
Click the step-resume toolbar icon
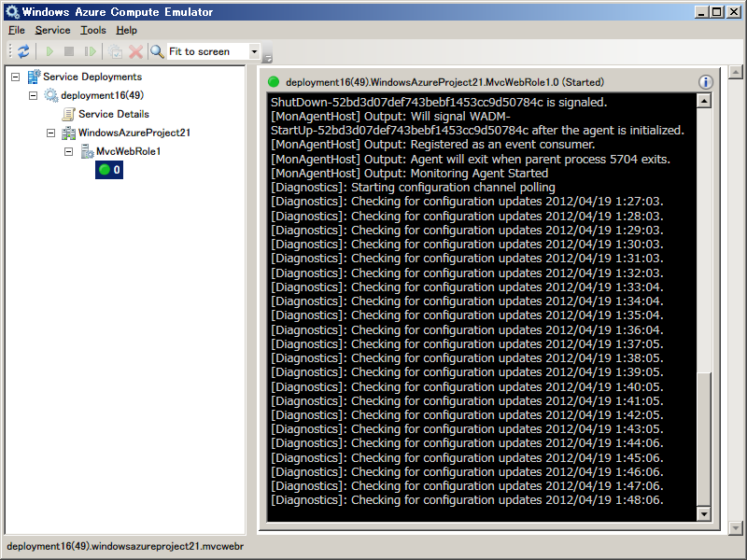point(91,51)
